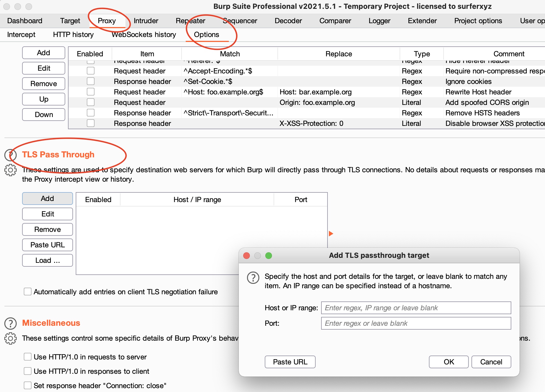This screenshot has height=392, width=545.
Task: Move rule Down in match and replace
Action: tap(44, 115)
